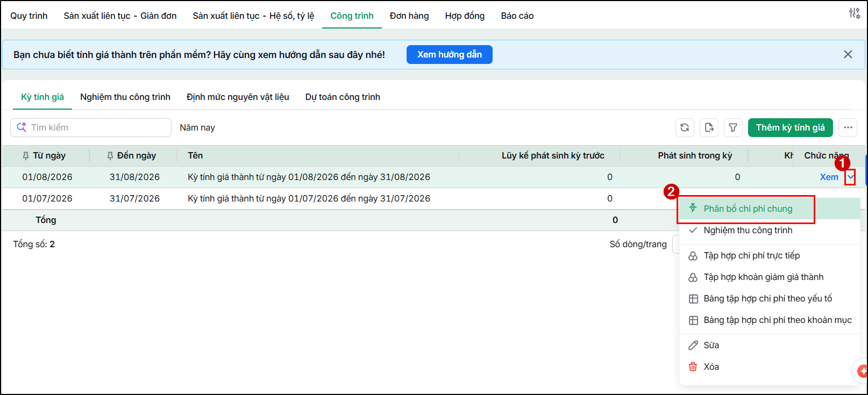Open the filter funnel icon
The image size is (868, 395).
[733, 127]
